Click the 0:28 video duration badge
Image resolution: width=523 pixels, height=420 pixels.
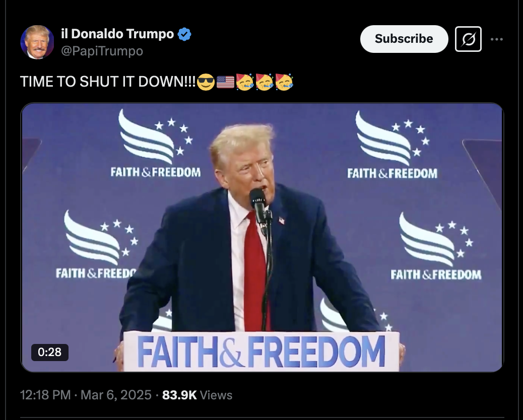[50, 353]
